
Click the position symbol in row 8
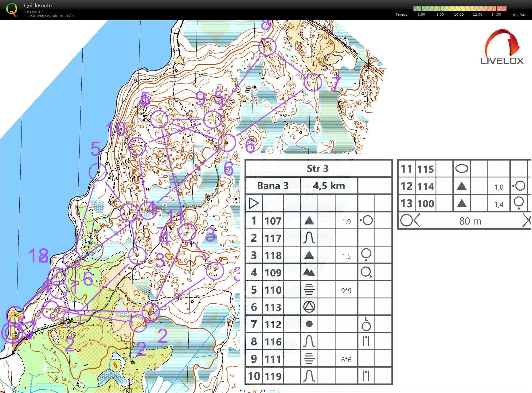coord(366,341)
